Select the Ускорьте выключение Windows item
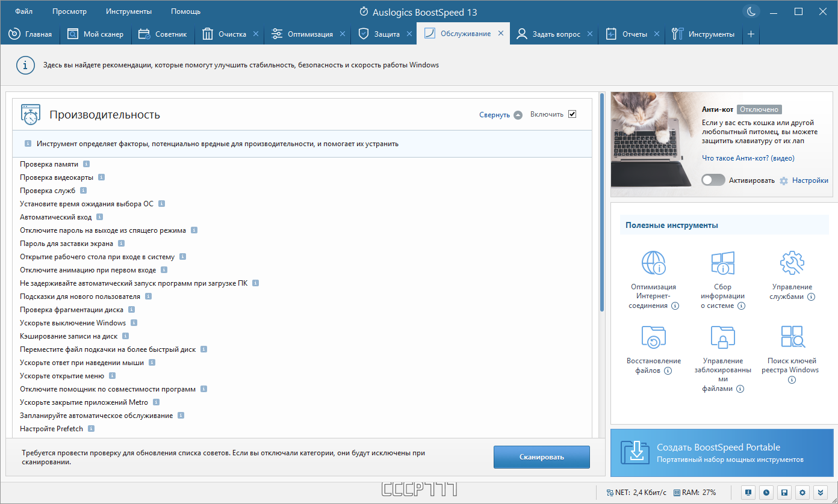This screenshot has height=504, width=838. [x=73, y=323]
